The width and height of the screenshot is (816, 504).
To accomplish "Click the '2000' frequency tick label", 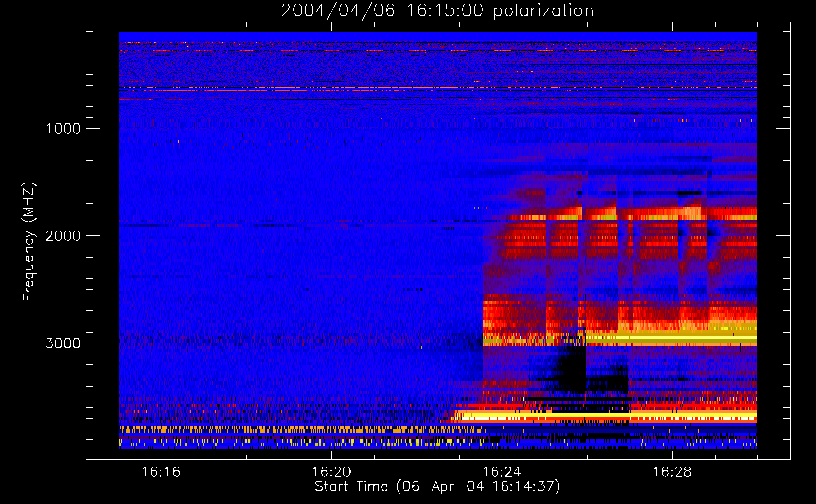I will 63,236.
